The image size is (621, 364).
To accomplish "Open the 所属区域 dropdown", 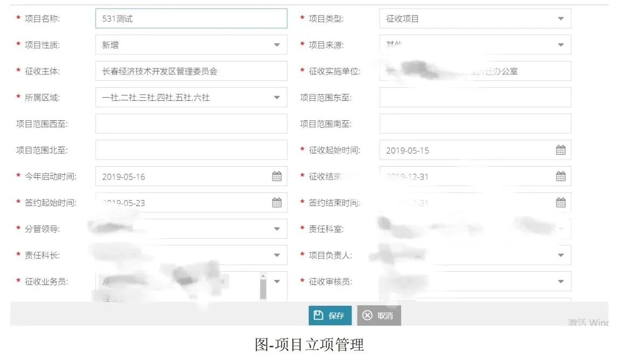I will click(277, 97).
